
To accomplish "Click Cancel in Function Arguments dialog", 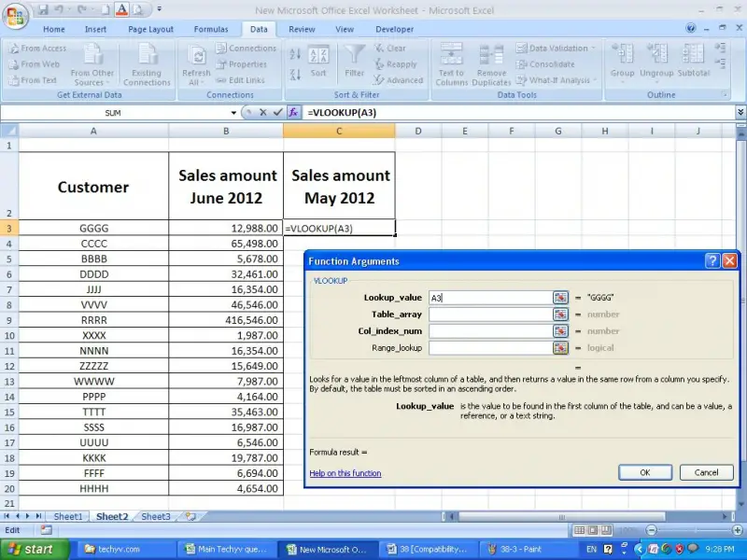I will tap(706, 472).
